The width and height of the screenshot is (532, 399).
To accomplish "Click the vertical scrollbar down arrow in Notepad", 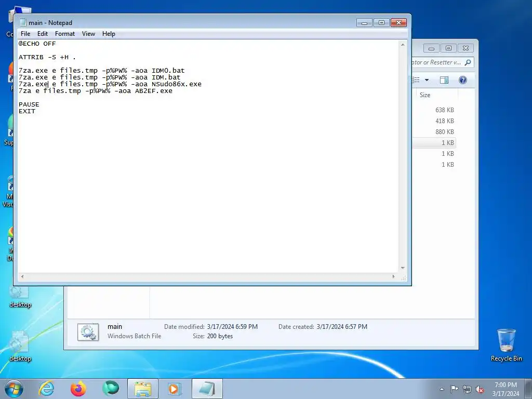I will click(403, 268).
